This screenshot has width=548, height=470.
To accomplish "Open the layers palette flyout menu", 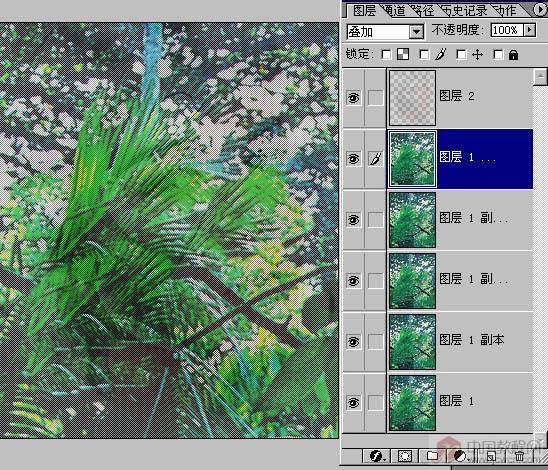I will pos(540,9).
